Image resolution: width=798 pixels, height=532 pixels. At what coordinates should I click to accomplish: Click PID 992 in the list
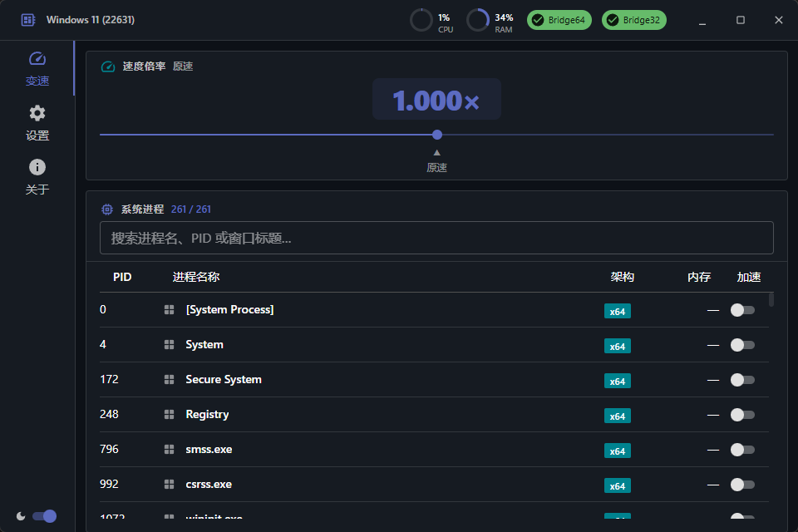[109, 484]
